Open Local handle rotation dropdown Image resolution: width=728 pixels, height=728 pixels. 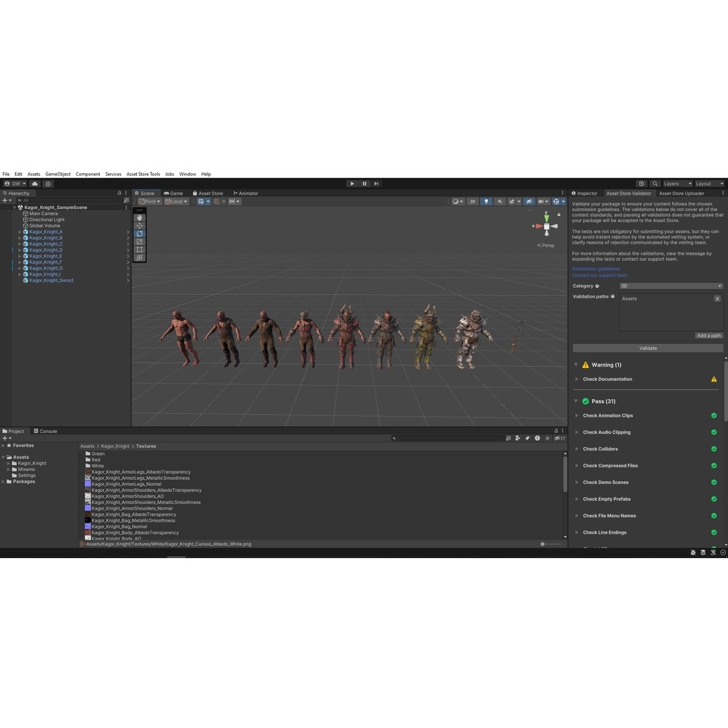point(176,202)
